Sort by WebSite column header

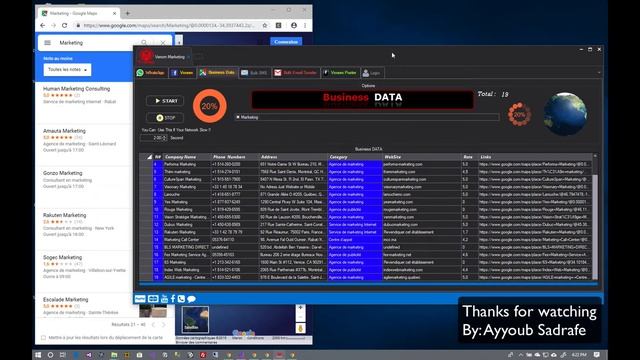[422, 157]
